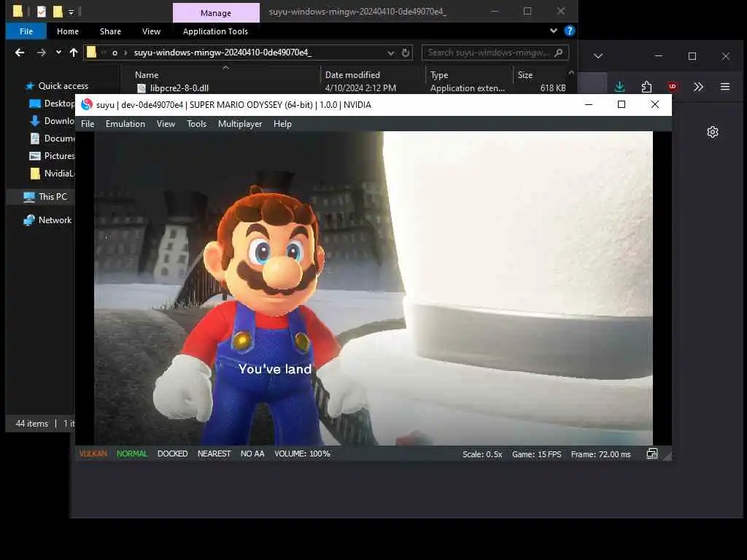The width and height of the screenshot is (747, 560).
Task: Open browser downloads arrow icon
Action: point(619,87)
